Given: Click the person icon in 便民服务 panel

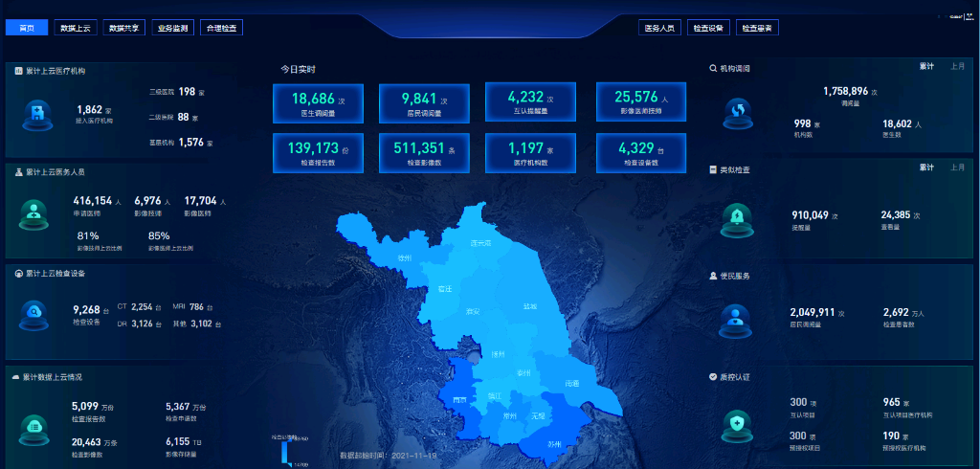Looking at the screenshot, I should 738,319.
